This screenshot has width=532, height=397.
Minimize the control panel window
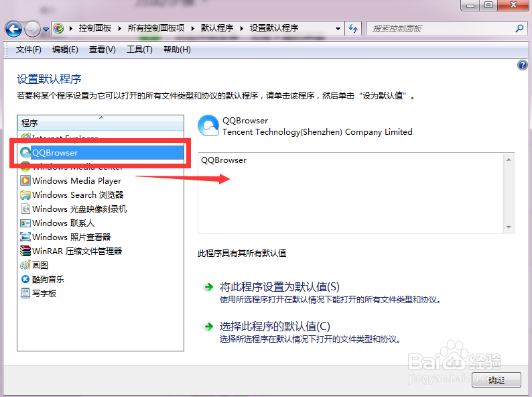pyautogui.click(x=470, y=5)
